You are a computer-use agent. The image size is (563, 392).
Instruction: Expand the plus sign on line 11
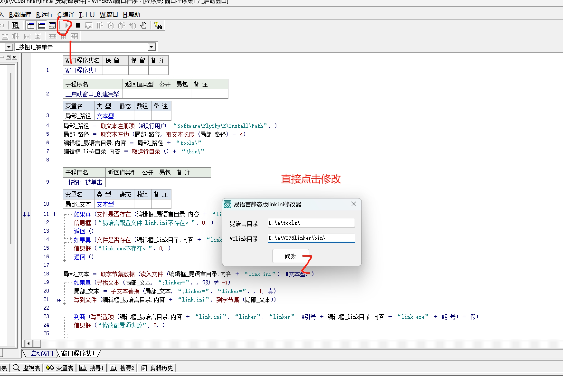pyautogui.click(x=54, y=214)
